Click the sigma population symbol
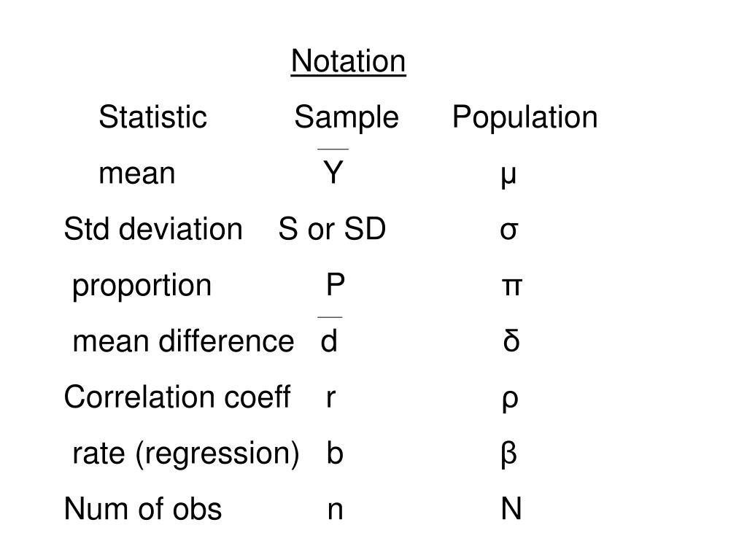This screenshot has width=747, height=560. [x=508, y=231]
